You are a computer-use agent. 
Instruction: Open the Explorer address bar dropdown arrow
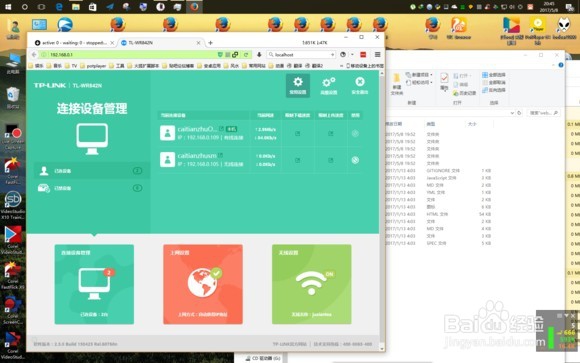click(512, 113)
